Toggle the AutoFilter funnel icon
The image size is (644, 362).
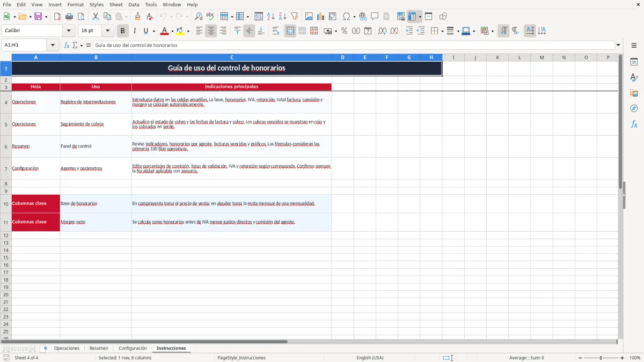[295, 17]
